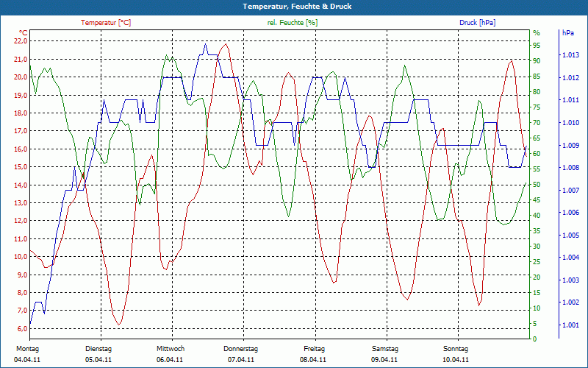Click the '14,0' temperature axis value
This screenshot has height=368, width=588.
21,185
